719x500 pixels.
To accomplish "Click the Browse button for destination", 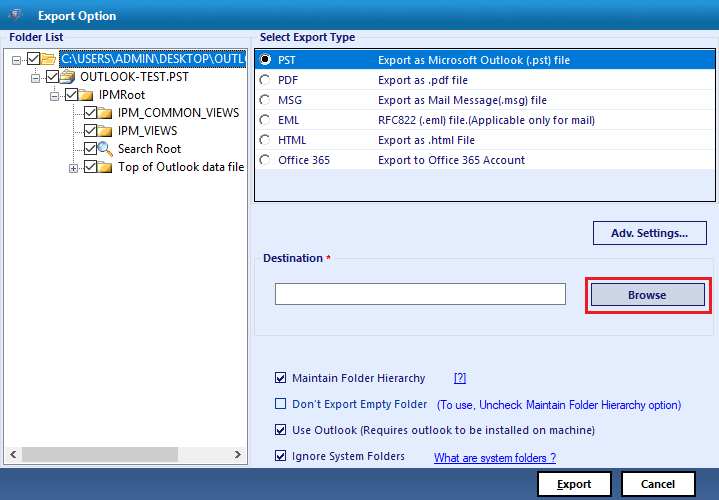I will tap(647, 295).
